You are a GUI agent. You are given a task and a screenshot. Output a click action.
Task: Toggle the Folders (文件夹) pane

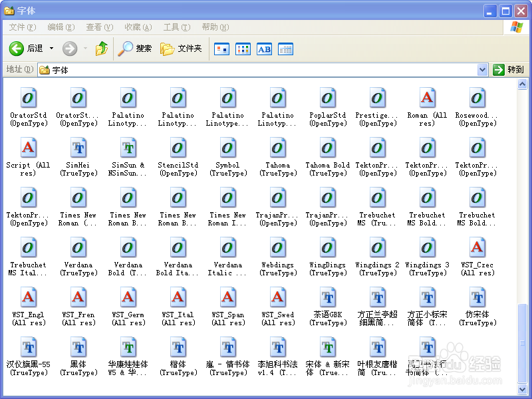coord(181,49)
